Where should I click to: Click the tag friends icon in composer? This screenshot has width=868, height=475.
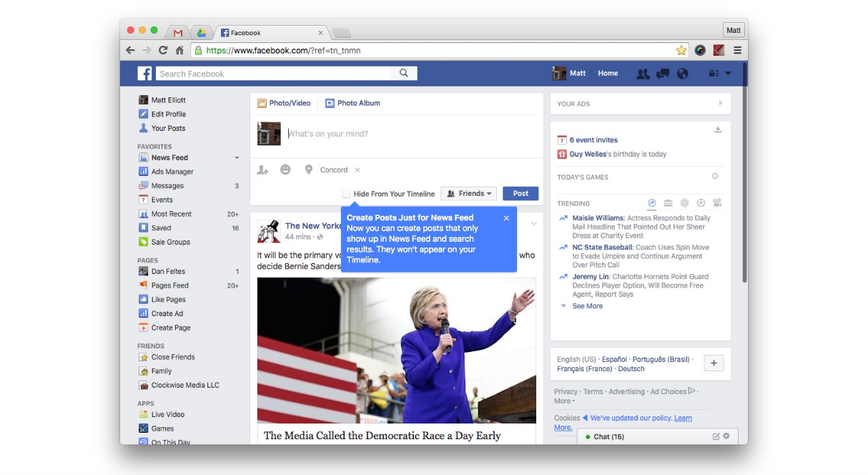click(x=263, y=170)
